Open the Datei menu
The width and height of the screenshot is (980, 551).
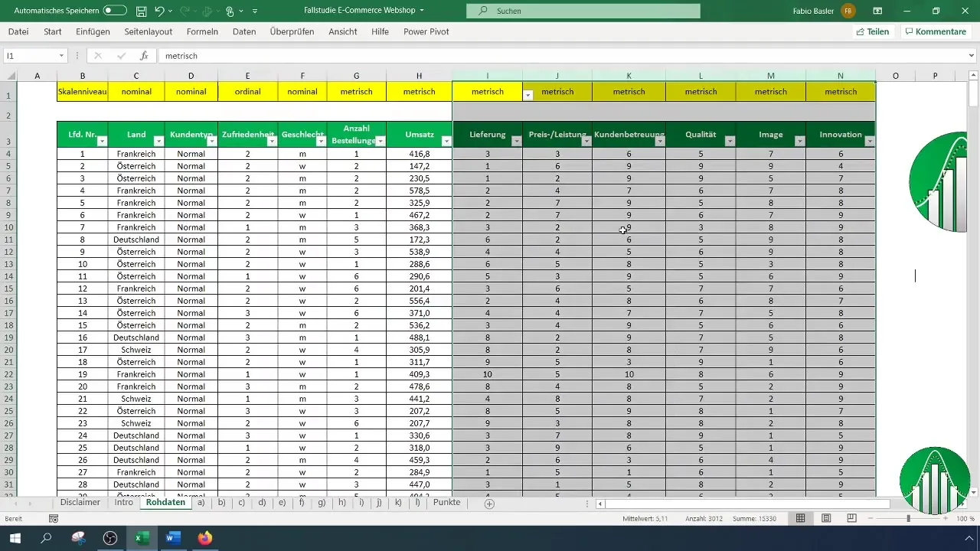[18, 31]
